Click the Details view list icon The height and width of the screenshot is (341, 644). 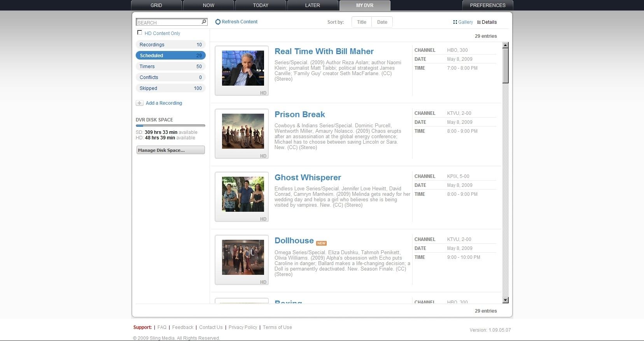(x=479, y=22)
